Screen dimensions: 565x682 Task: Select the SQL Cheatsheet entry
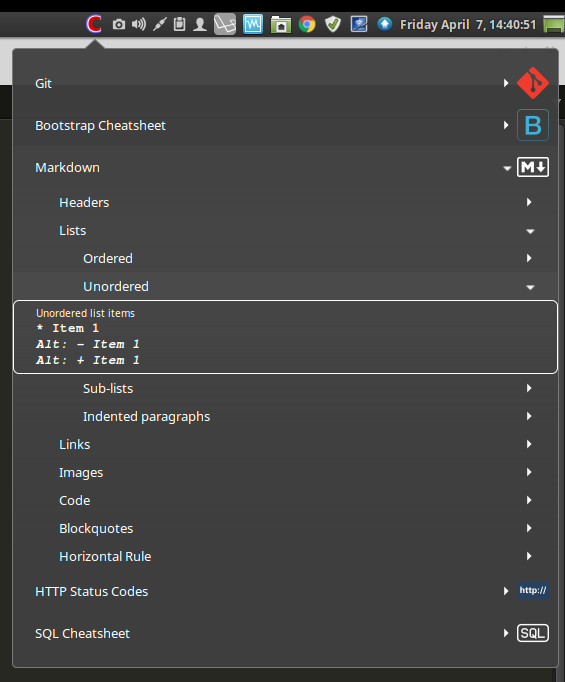(285, 633)
